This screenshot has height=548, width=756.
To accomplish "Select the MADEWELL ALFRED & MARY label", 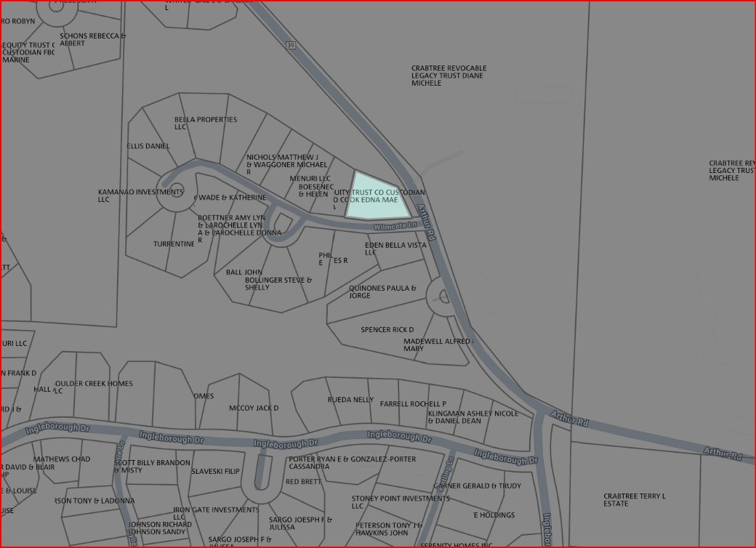I will [x=438, y=344].
